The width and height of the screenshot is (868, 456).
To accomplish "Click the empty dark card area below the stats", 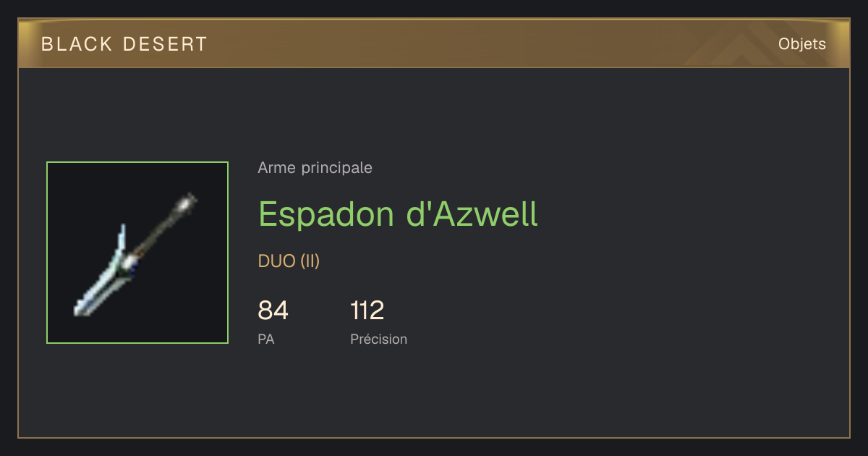I will coord(434,394).
